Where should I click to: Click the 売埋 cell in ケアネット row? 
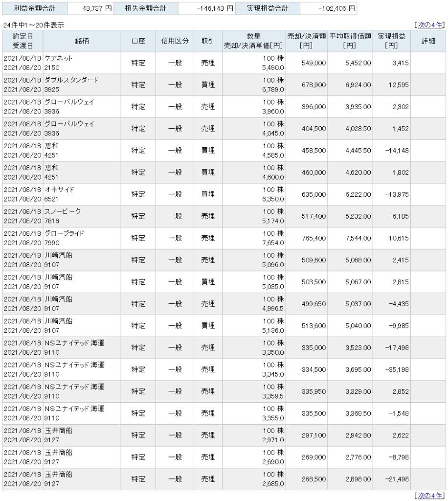click(x=208, y=63)
